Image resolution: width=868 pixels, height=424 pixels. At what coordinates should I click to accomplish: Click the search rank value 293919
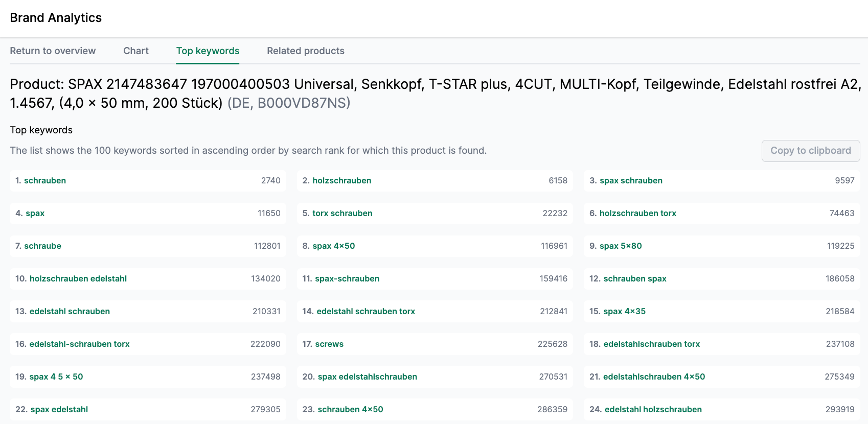pyautogui.click(x=840, y=409)
